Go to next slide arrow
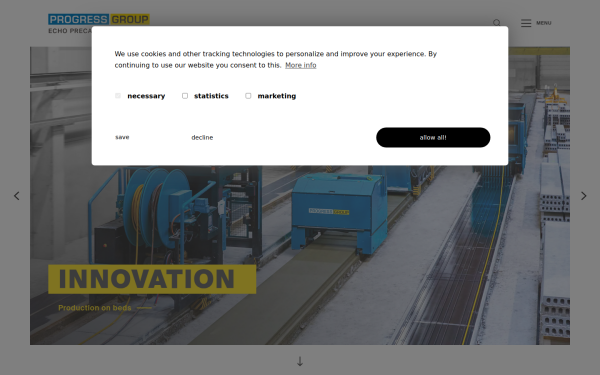 tap(584, 196)
